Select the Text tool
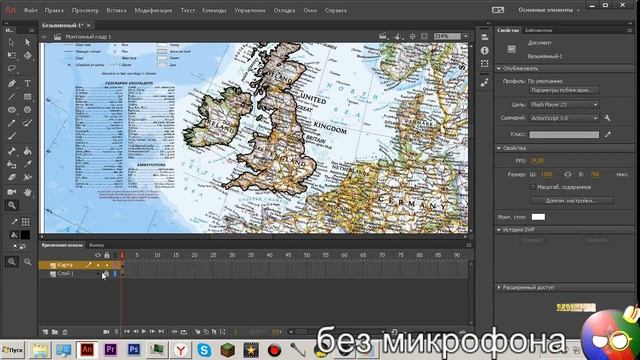 tap(27, 84)
